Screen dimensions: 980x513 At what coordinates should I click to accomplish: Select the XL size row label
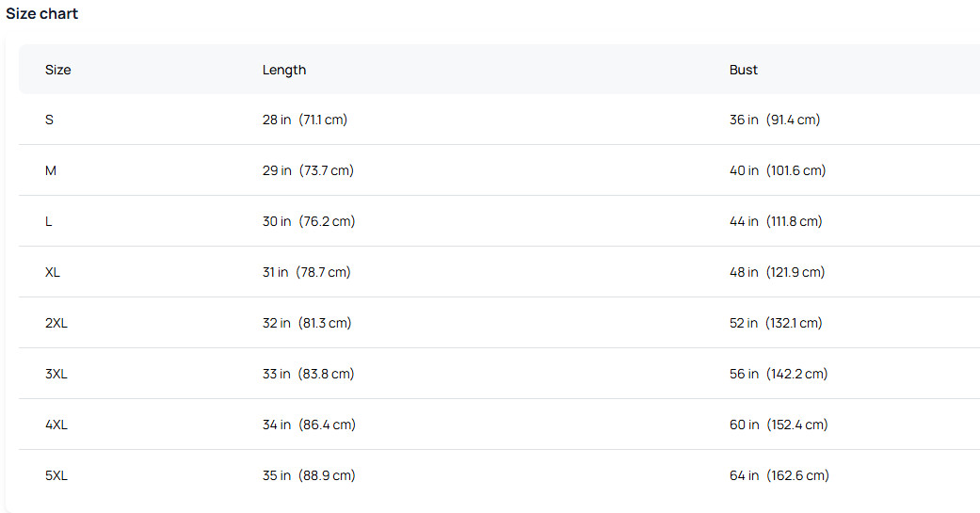point(53,273)
